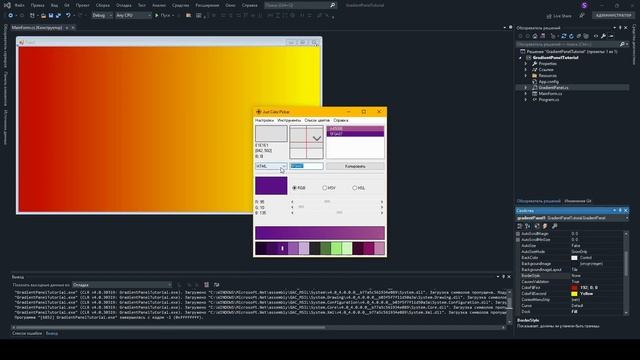The width and height of the screenshot is (640, 360).
Task: Switch to the Список ошибок tab
Action: (27, 333)
